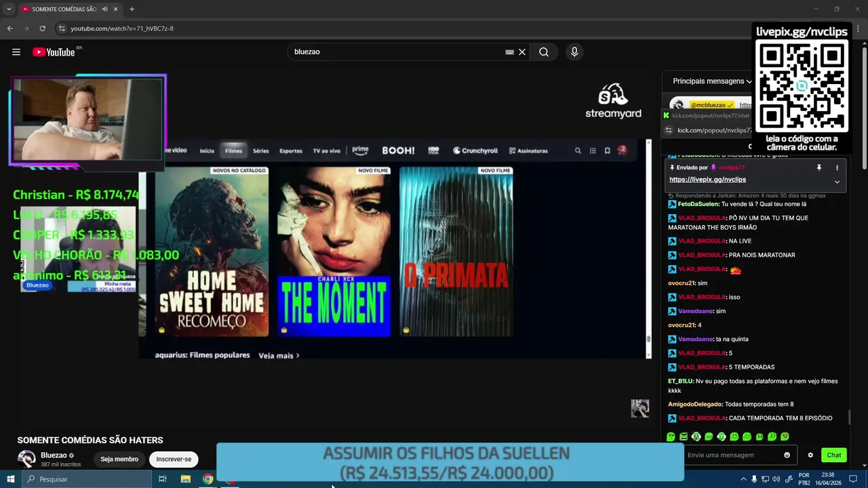Insert the first green emote in the chat row
Viewport: 868px width, 488px height.
coord(671,436)
